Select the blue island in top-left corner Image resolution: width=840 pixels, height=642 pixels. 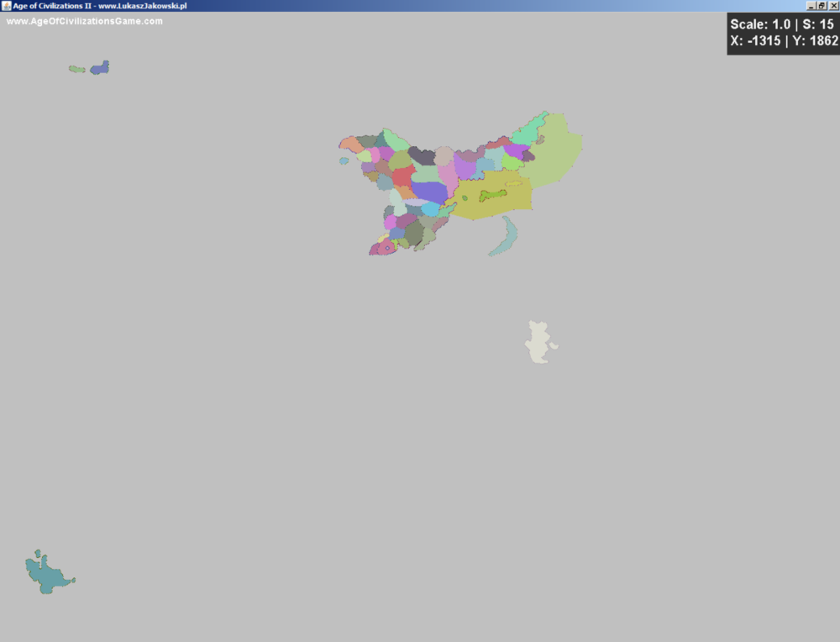(x=100, y=68)
